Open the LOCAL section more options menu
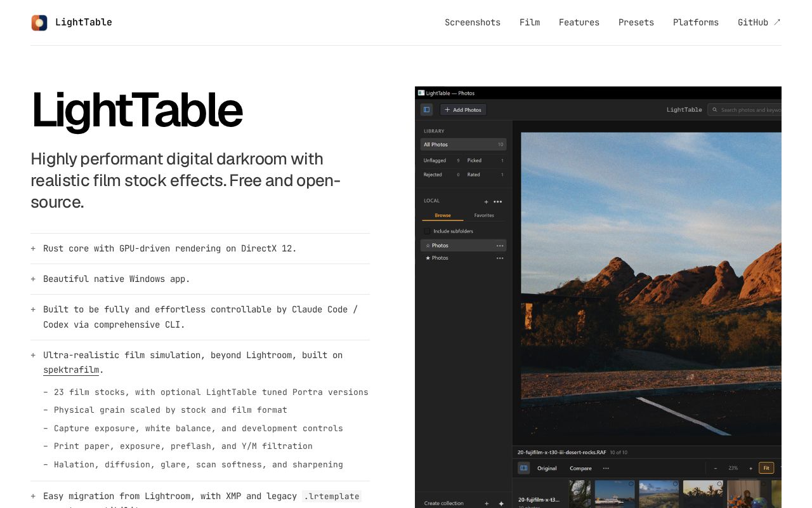This screenshot has height=508, width=812. pos(498,202)
